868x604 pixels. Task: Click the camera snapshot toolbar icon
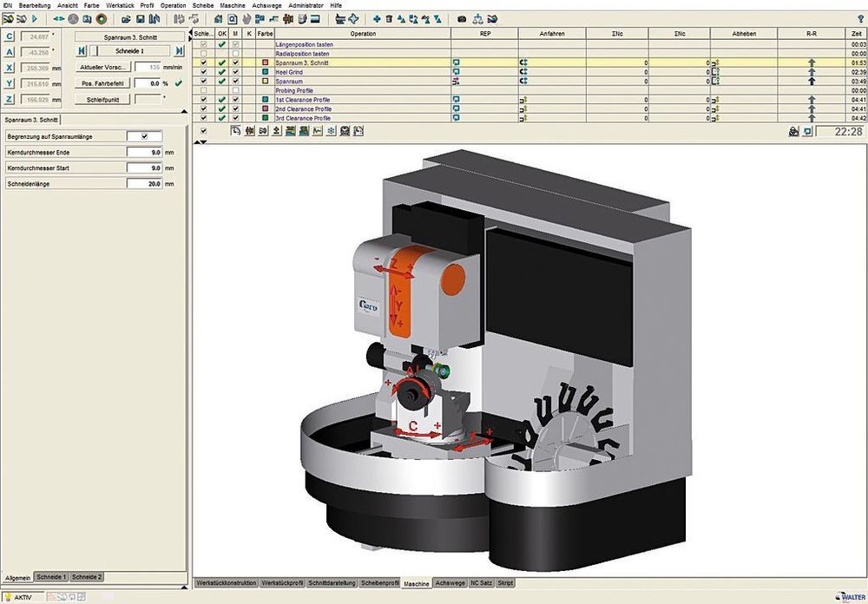462,18
